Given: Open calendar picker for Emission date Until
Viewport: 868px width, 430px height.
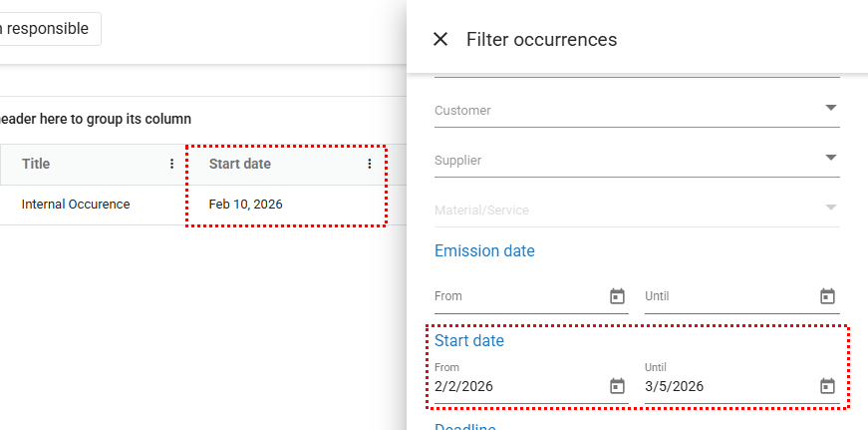Looking at the screenshot, I should pos(827,296).
